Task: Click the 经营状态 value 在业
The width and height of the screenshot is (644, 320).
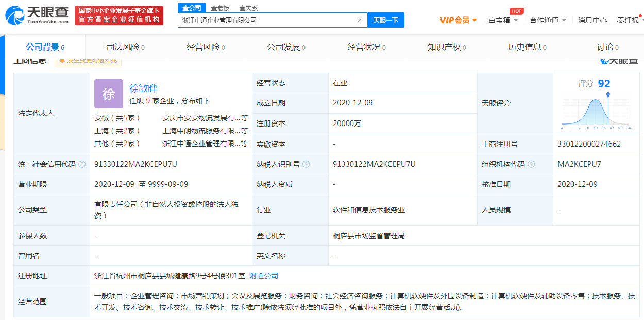Action: (340, 83)
